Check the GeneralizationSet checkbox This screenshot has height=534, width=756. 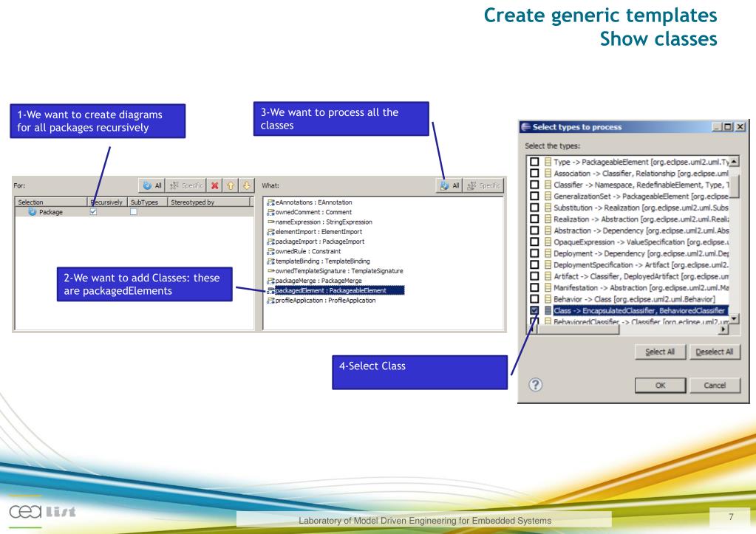(534, 196)
